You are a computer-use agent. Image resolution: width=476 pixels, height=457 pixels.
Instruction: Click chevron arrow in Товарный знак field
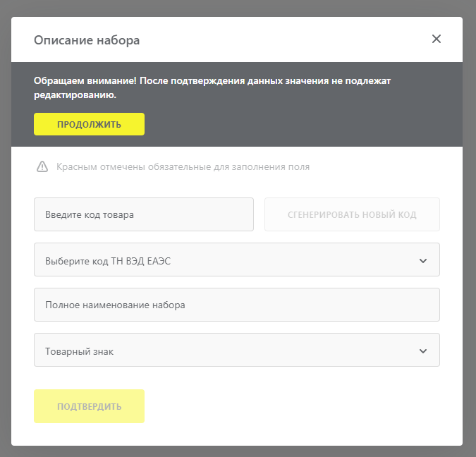(423, 351)
